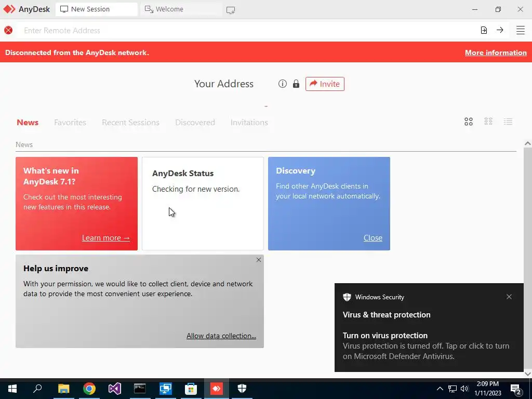Switch to large tiles view
The height and width of the screenshot is (399, 532).
469,122
